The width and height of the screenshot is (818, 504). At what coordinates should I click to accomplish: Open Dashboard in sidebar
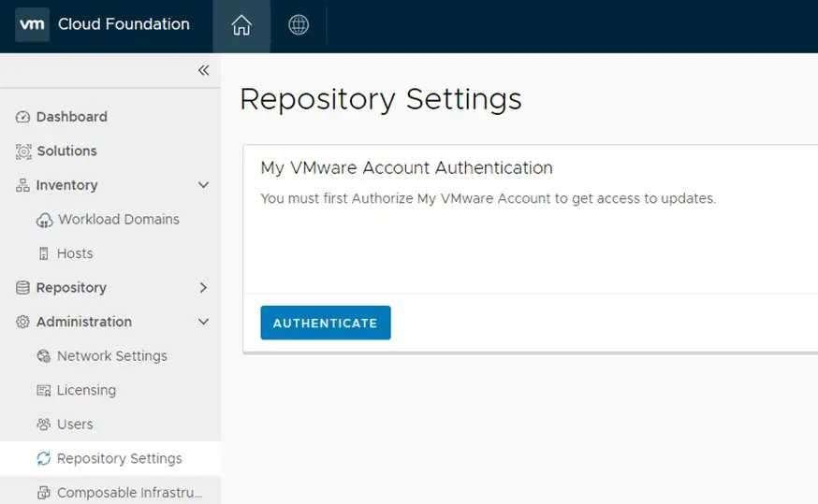[x=71, y=117]
